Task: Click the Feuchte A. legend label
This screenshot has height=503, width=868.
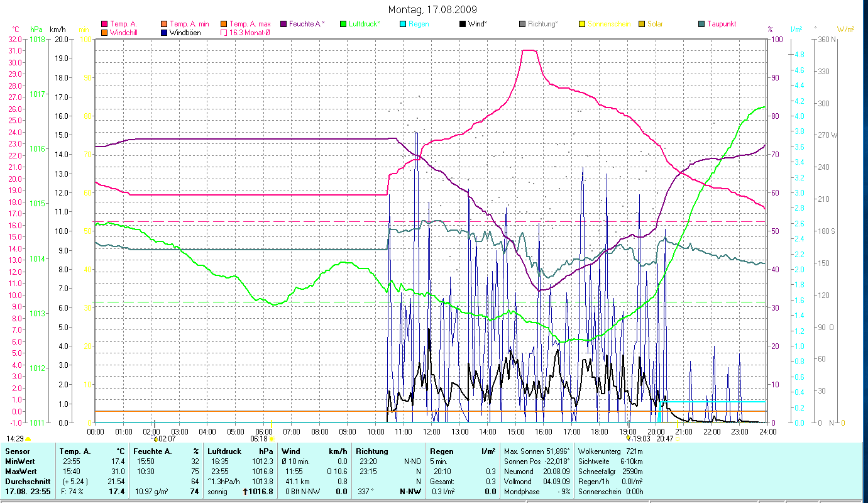Action: coord(306,24)
